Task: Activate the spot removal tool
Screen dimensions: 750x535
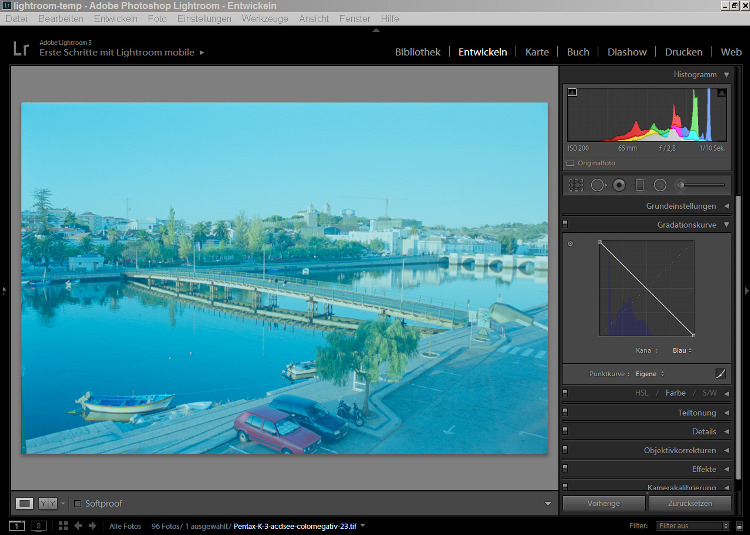Action: click(598, 185)
